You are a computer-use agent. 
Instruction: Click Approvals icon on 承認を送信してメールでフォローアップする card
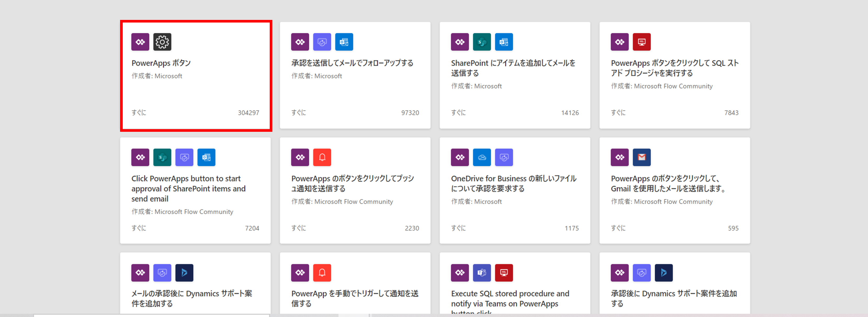tap(322, 42)
